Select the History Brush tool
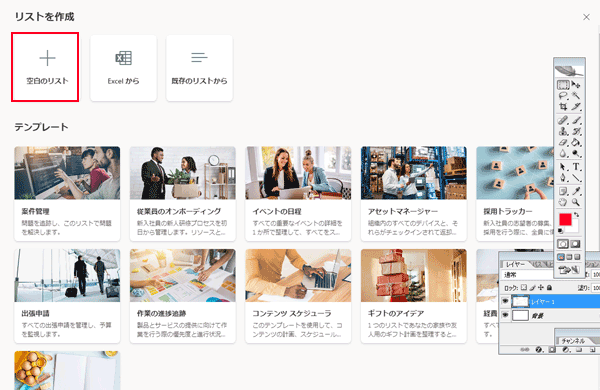 (x=576, y=131)
